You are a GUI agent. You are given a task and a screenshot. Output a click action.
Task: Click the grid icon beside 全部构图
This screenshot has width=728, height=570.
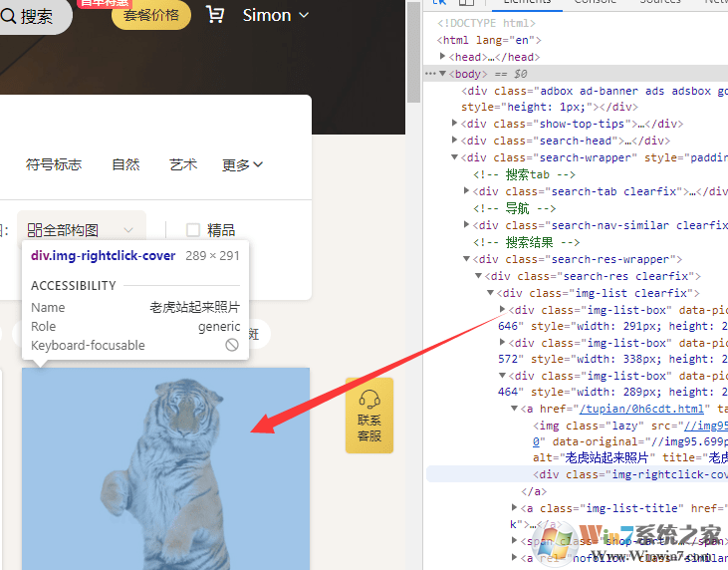tap(35, 230)
